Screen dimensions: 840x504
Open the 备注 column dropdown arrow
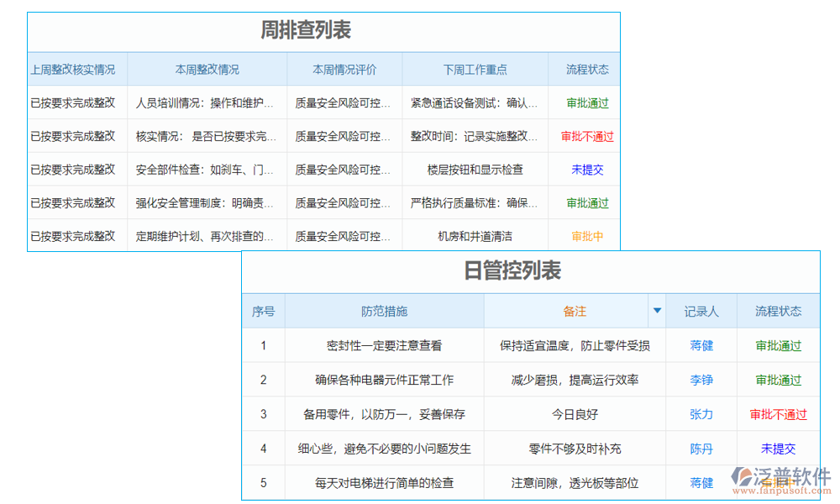(x=656, y=311)
